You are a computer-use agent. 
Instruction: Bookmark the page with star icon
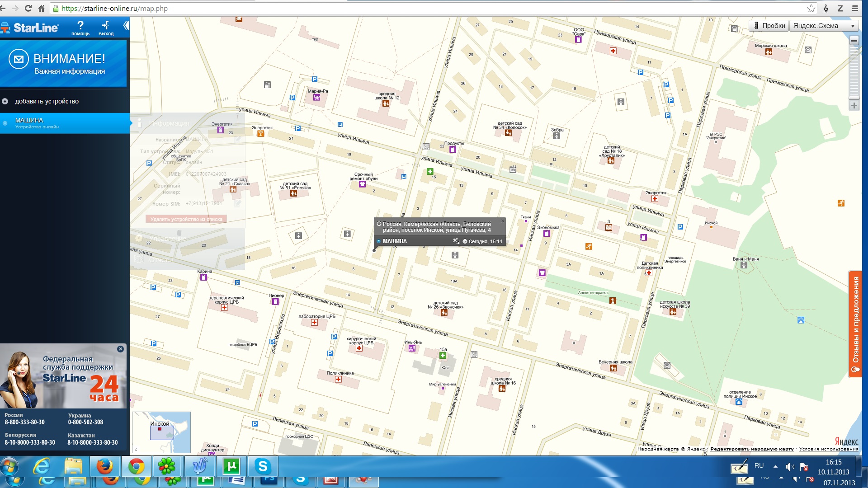(811, 8)
